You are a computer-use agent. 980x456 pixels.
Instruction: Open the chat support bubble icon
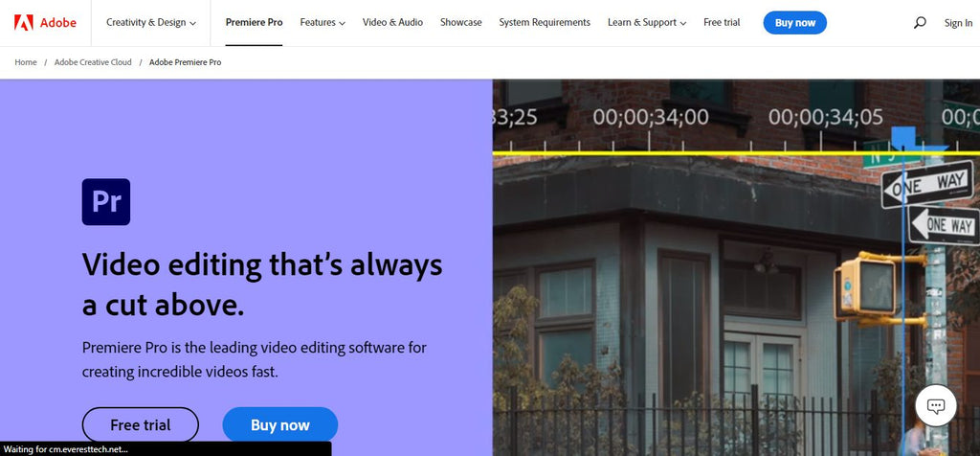[936, 406]
